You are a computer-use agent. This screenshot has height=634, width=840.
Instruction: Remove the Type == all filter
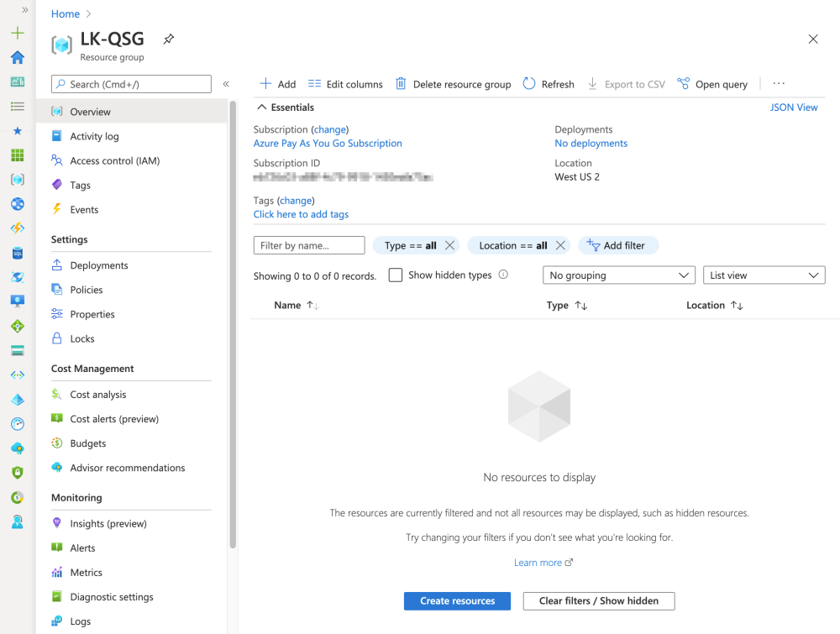coord(450,245)
